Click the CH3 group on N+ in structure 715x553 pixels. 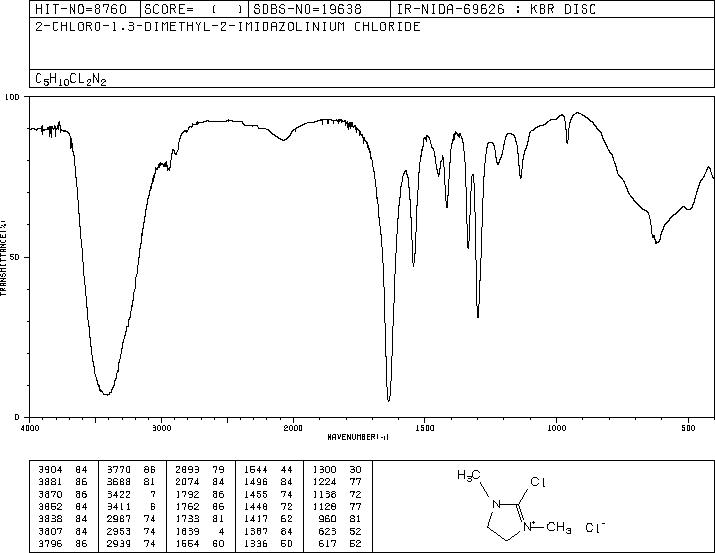(559, 528)
